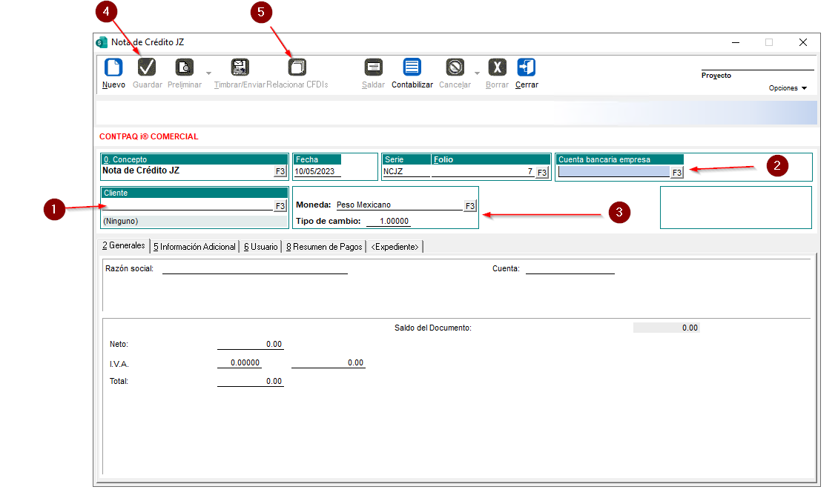
Task: Open the Preliminar preview icon
Action: pyautogui.click(x=185, y=67)
